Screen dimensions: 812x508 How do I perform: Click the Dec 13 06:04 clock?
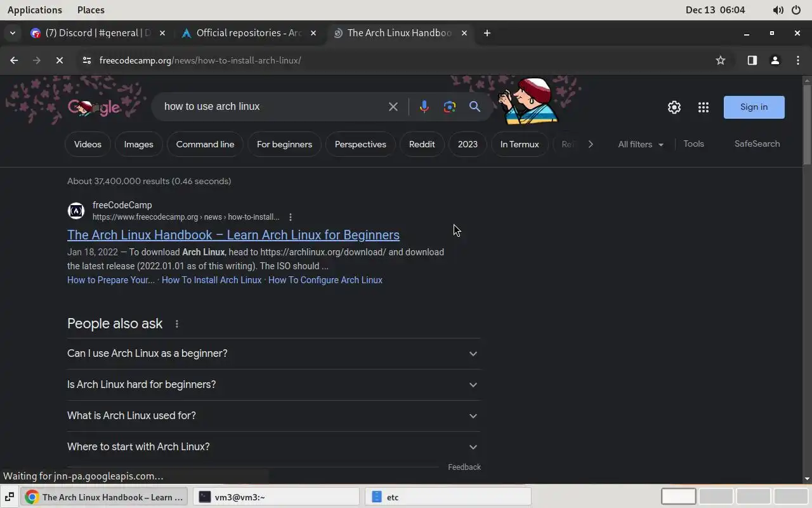pos(716,10)
